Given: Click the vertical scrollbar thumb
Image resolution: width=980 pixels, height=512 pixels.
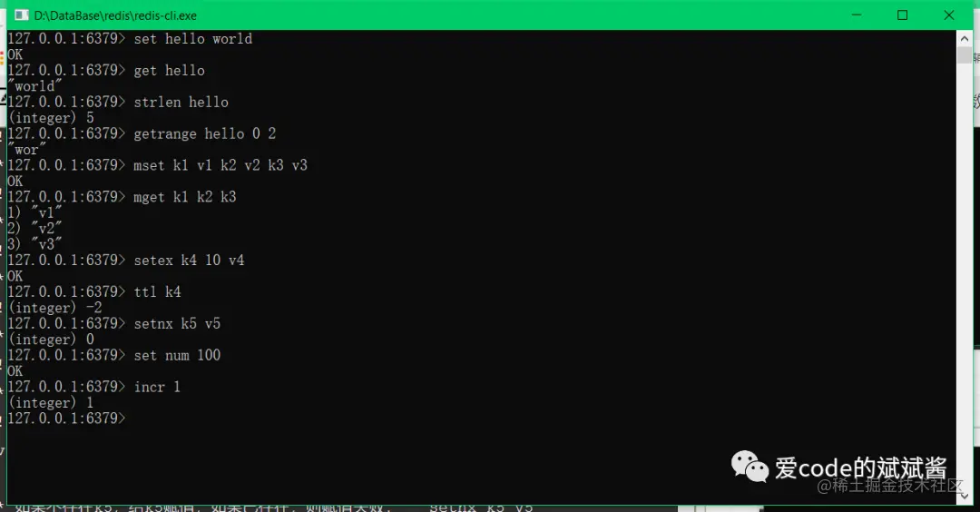Looking at the screenshot, I should 964,55.
